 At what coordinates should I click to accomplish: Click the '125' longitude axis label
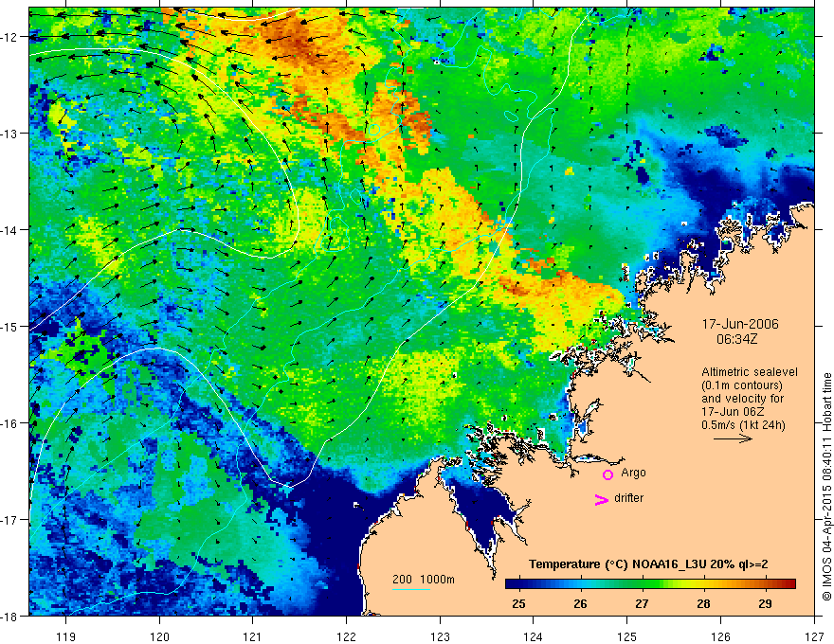627,636
